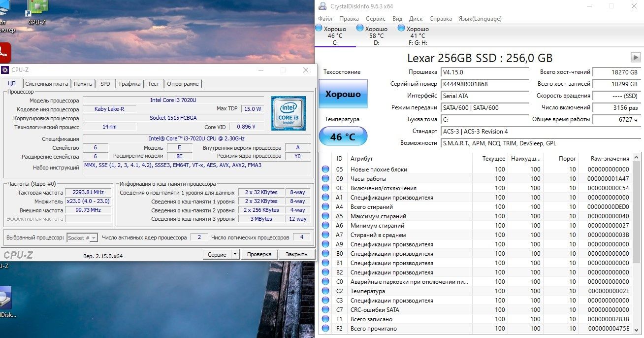Click status orb for attribute C2

click(325, 291)
